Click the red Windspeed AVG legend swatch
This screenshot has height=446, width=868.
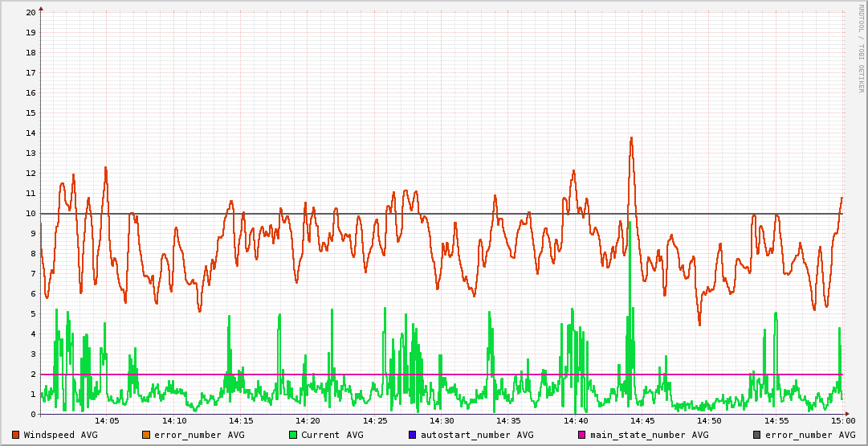point(15,435)
